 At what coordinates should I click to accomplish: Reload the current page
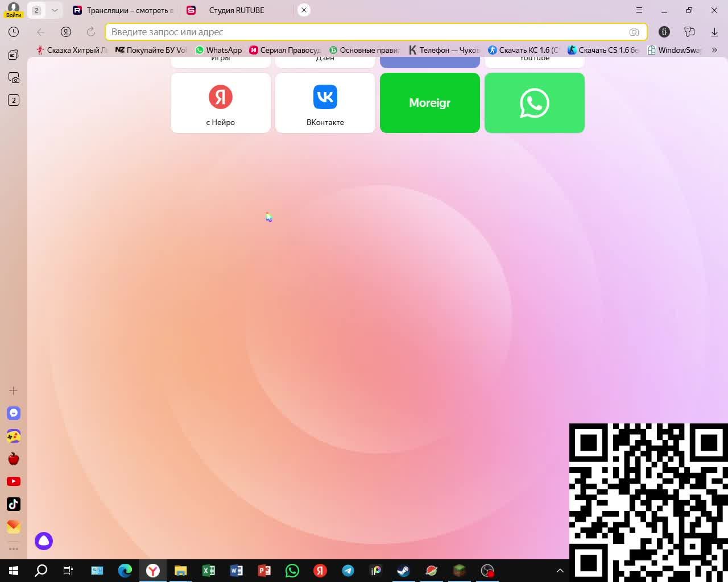pyautogui.click(x=91, y=32)
